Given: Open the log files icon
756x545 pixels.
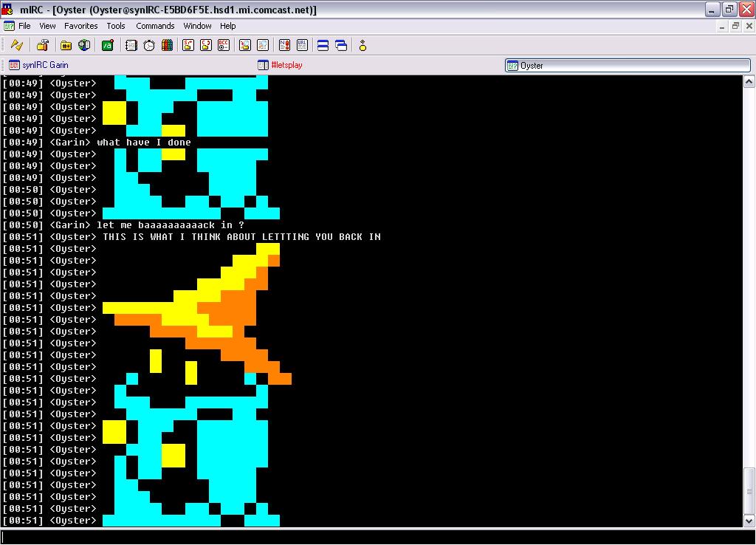Looking at the screenshot, I should pyautogui.click(x=263, y=45).
